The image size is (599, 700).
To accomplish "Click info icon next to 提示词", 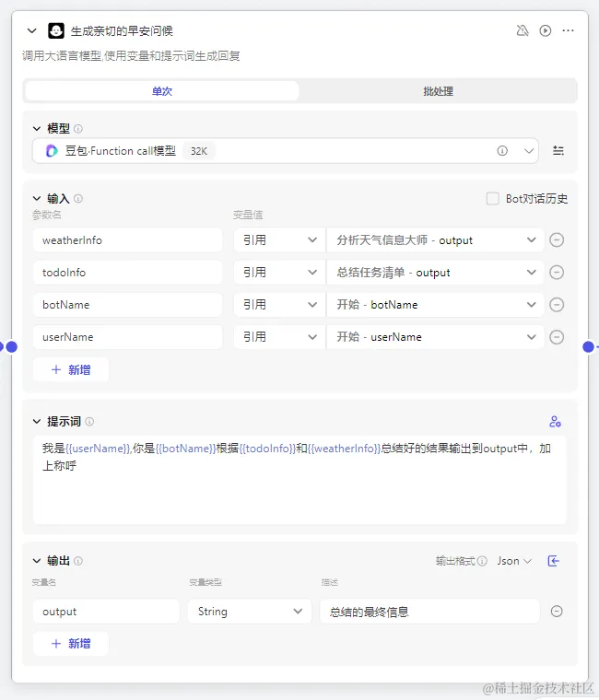I will 89,422.
